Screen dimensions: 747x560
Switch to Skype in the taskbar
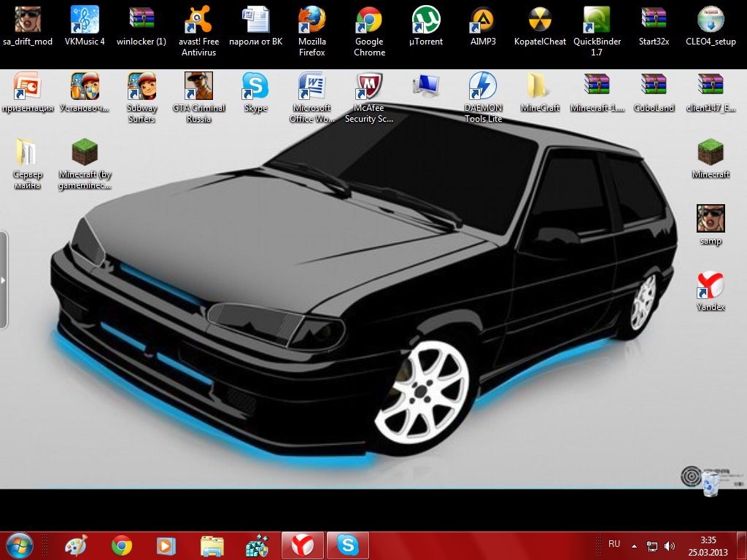click(348, 545)
